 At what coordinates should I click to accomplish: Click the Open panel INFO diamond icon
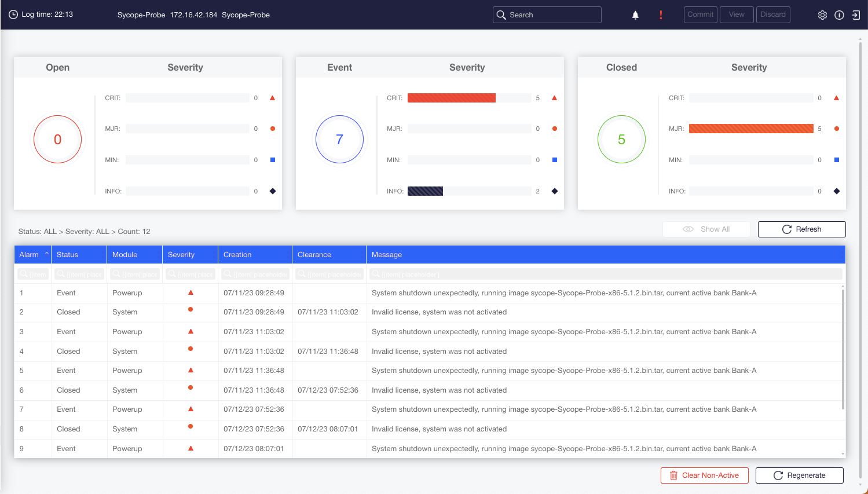pos(272,191)
